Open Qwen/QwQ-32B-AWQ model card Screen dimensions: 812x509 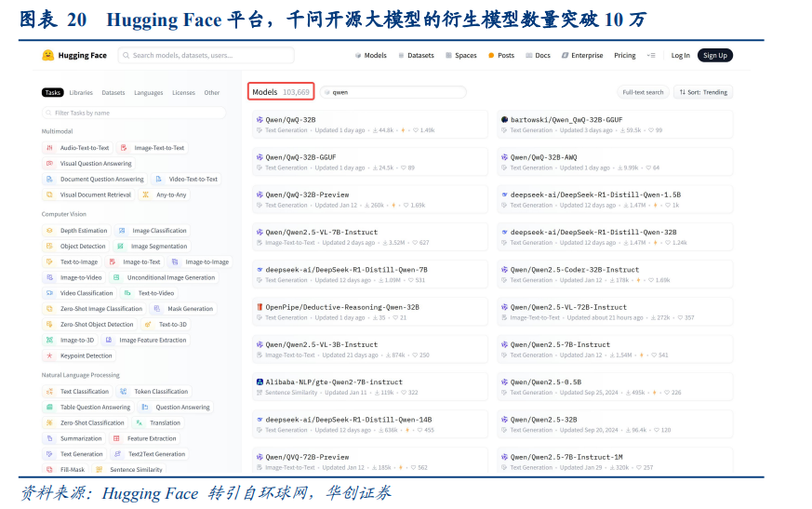pos(615,162)
